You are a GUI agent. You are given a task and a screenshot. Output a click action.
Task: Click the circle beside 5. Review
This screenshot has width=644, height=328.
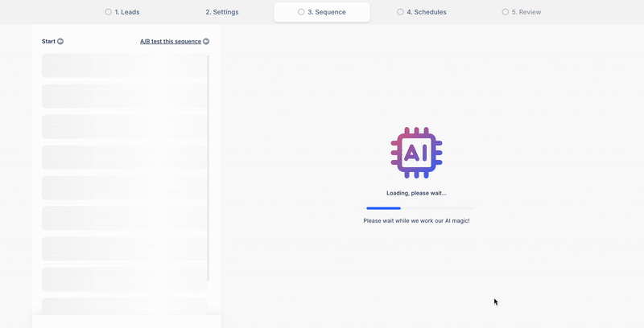coord(506,12)
